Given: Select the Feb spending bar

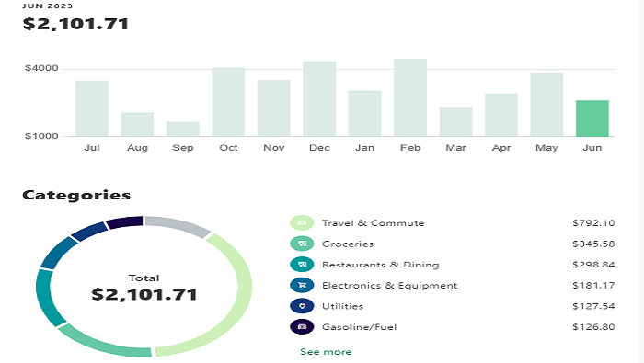Looking at the screenshot, I should 410,97.
